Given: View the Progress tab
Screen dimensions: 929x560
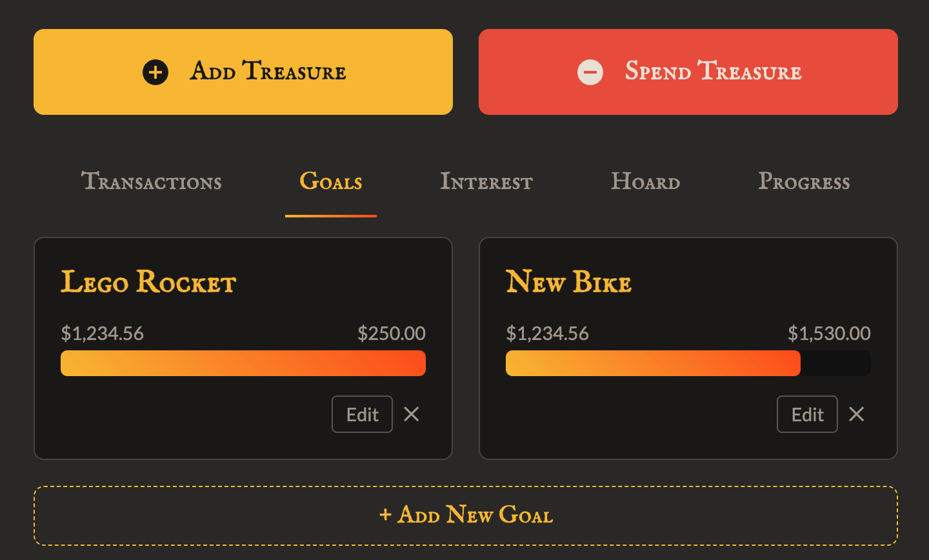Looking at the screenshot, I should point(804,182).
